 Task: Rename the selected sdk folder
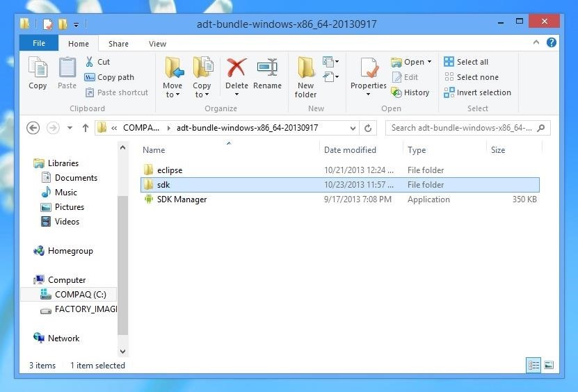267,73
